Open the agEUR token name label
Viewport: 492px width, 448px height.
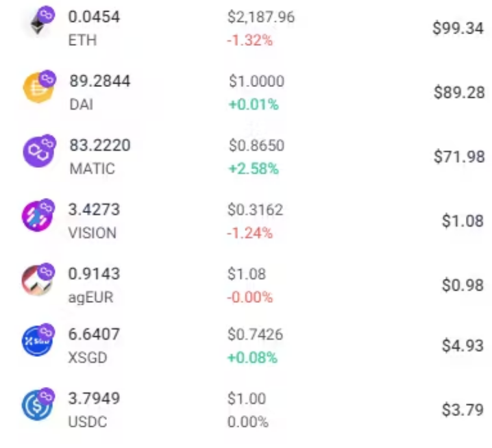point(90,297)
